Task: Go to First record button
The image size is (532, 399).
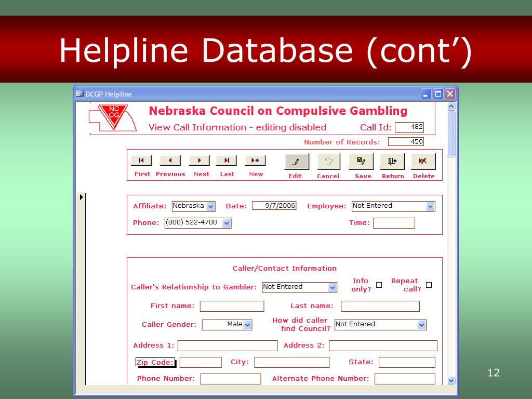Action: pyautogui.click(x=141, y=161)
